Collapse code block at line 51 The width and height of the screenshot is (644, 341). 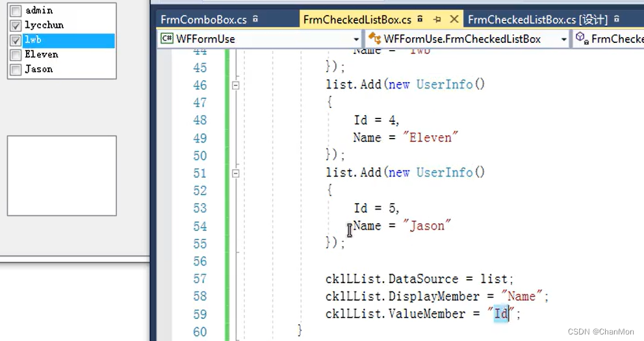236,174
